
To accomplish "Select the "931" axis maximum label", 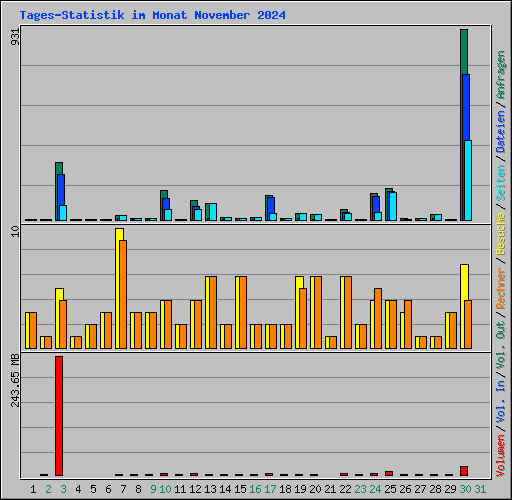I will [x=15, y=37].
